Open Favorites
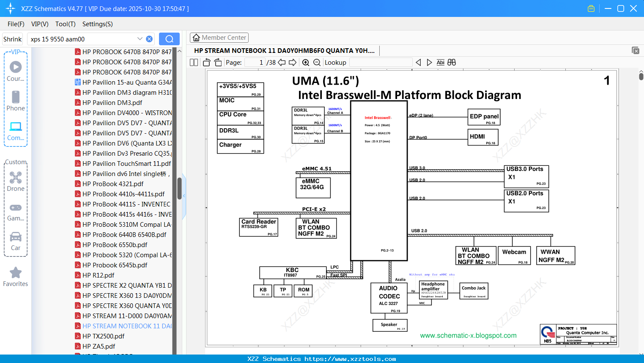The height and width of the screenshot is (363, 644). [x=16, y=277]
